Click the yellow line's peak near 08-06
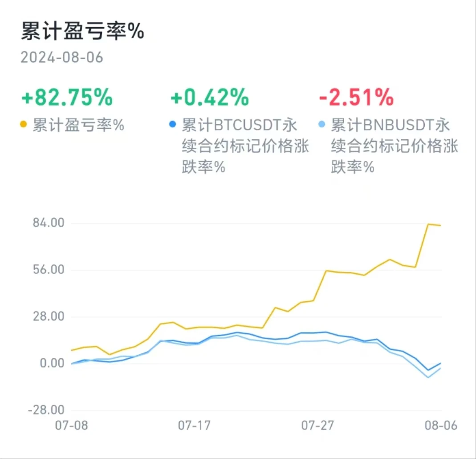 [428, 224]
